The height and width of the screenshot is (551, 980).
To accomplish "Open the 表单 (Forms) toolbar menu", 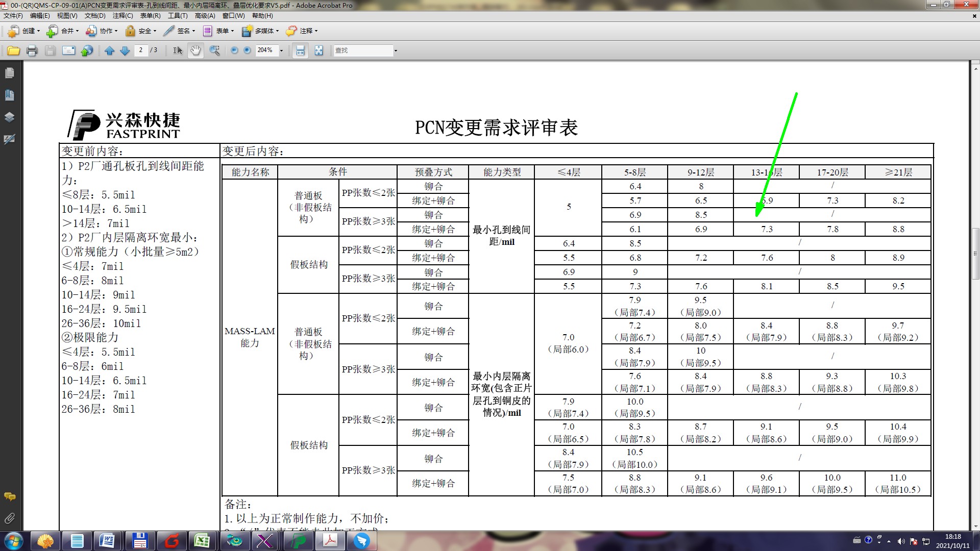I will click(218, 31).
